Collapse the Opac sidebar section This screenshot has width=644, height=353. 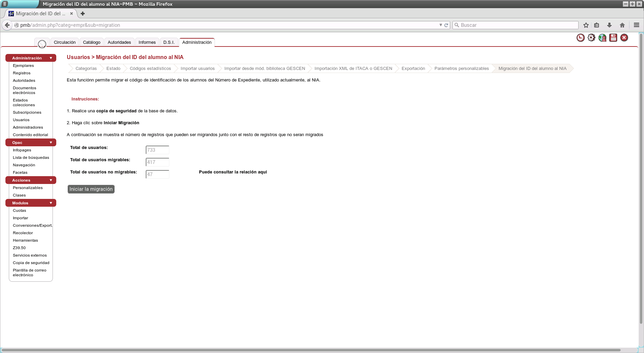(x=51, y=143)
